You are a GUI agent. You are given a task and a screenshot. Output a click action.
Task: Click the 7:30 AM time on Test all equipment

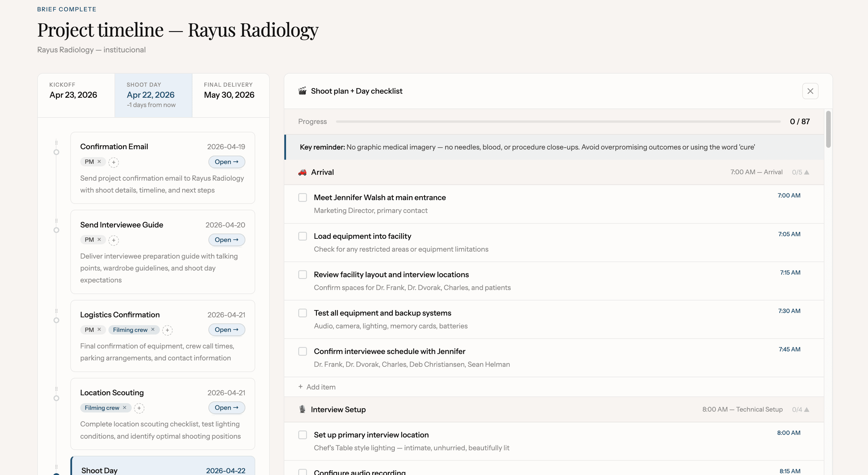pyautogui.click(x=789, y=311)
